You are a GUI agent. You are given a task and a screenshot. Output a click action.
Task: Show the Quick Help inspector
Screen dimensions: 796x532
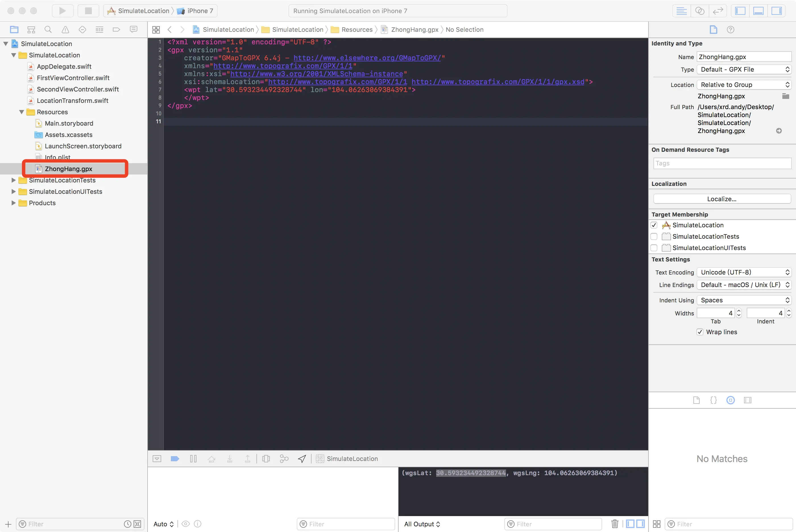730,30
